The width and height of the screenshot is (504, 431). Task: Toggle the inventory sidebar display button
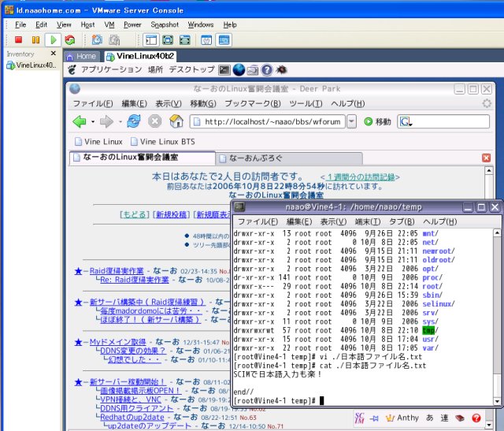tap(152, 40)
